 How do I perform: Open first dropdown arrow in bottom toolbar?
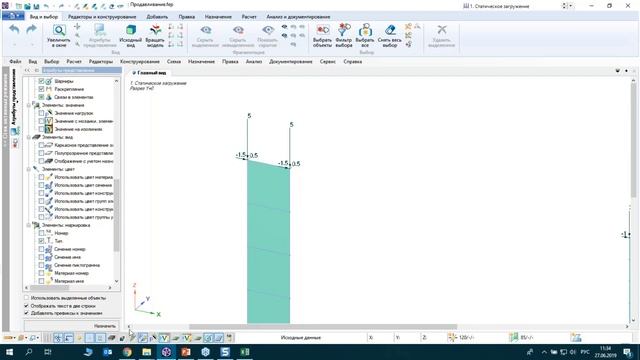15,338
